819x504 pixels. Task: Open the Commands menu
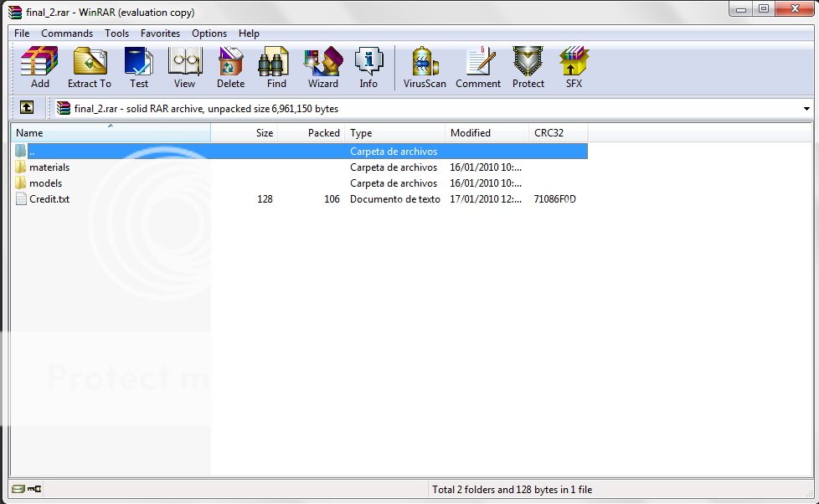pos(67,33)
